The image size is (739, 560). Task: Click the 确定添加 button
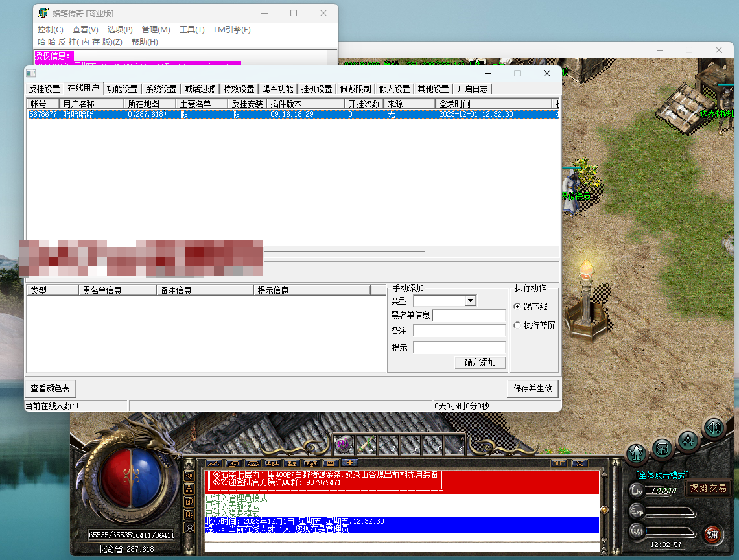480,362
